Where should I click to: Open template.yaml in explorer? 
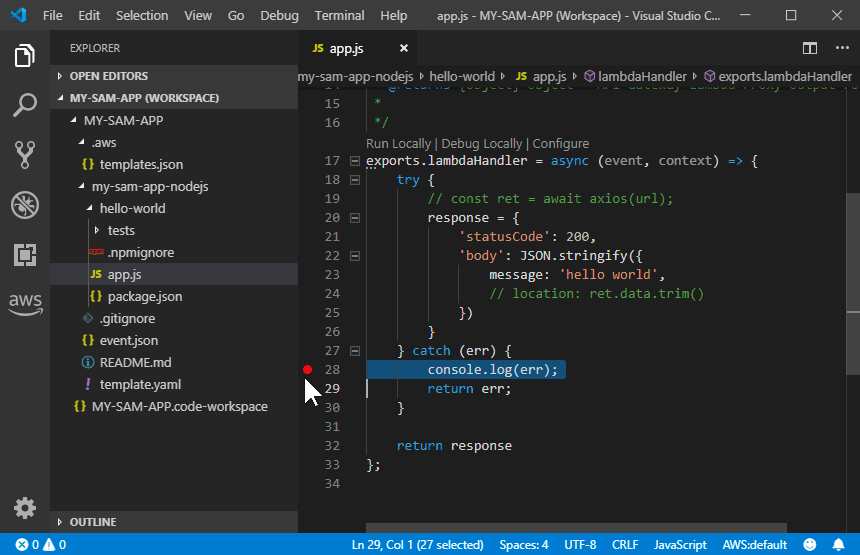(174, 384)
